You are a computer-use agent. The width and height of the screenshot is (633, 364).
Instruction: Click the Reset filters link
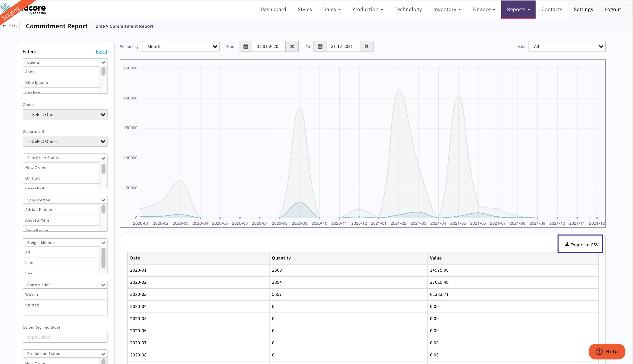[101, 51]
